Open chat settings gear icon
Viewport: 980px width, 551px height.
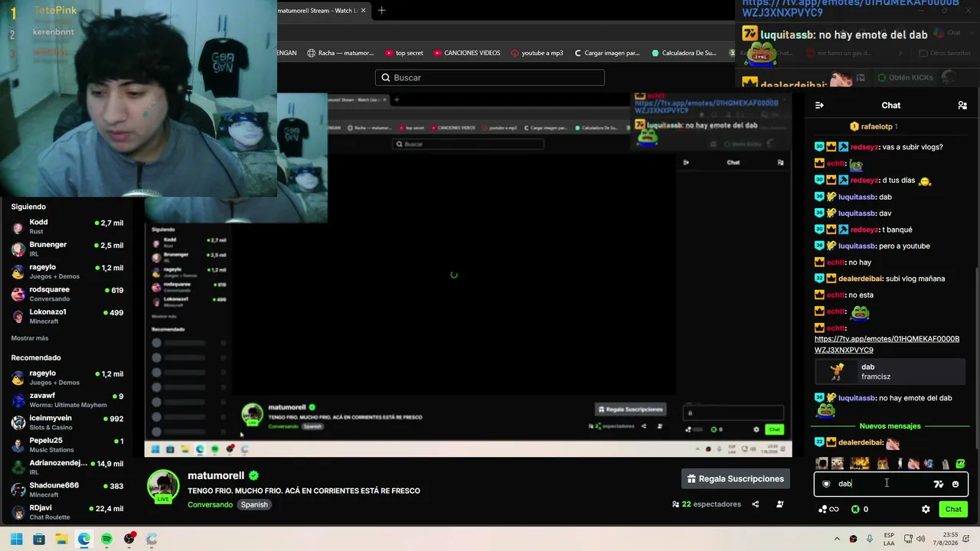point(926,509)
